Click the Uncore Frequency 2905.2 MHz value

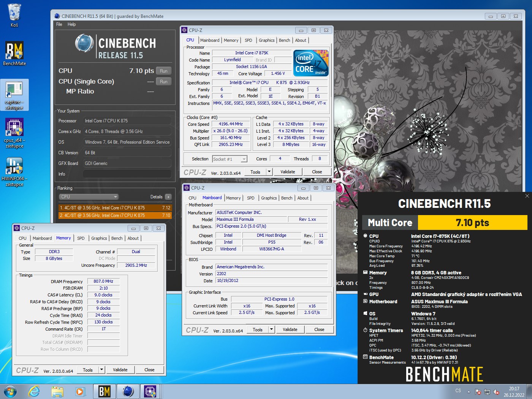click(x=136, y=266)
